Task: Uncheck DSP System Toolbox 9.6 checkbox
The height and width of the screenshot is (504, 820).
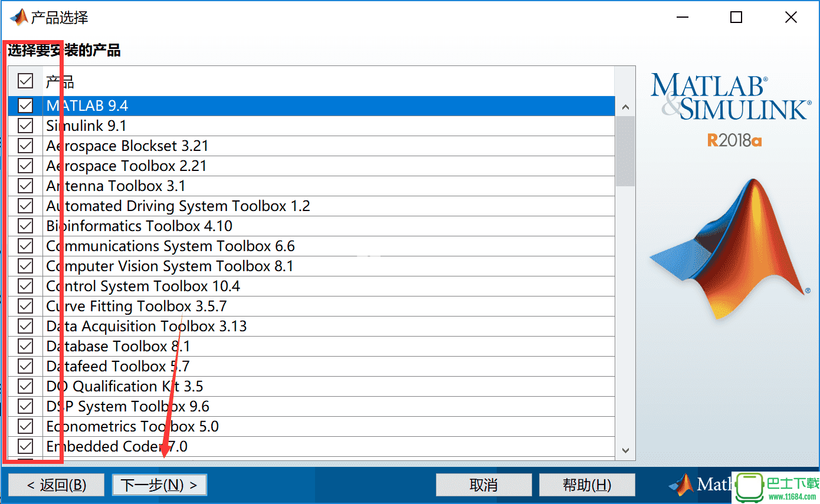Action: pos(25,406)
